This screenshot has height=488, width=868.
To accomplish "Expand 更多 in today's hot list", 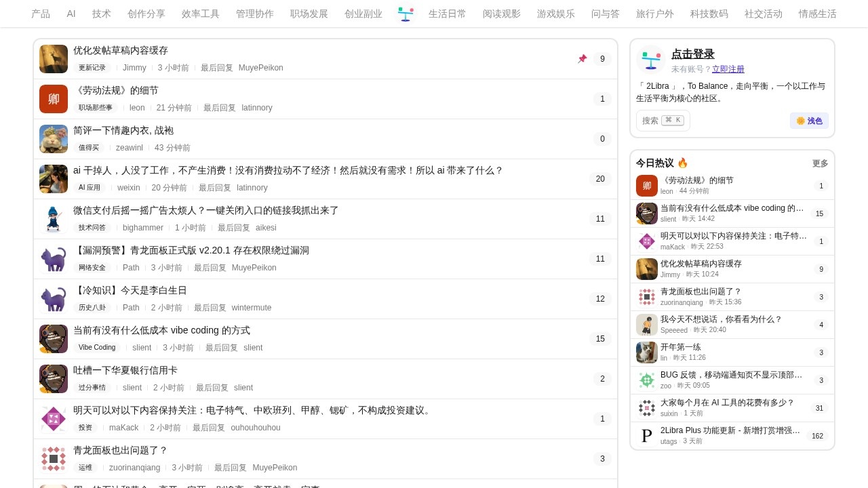I will [820, 163].
